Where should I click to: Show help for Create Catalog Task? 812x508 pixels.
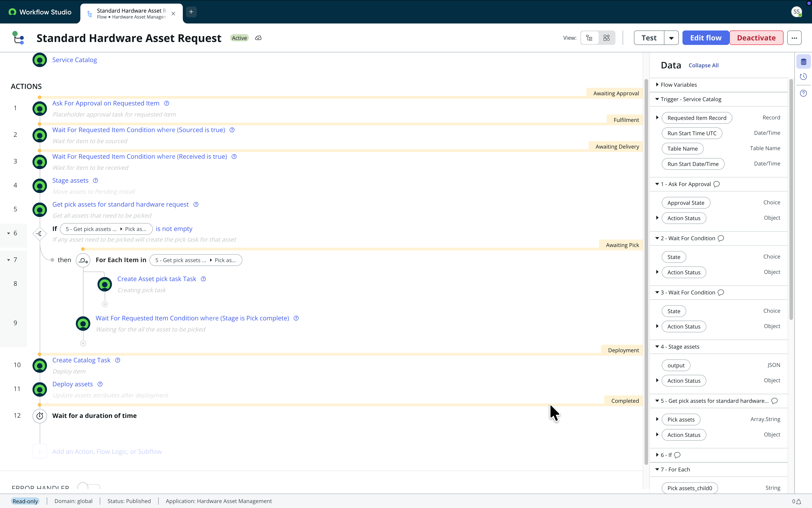tap(118, 360)
